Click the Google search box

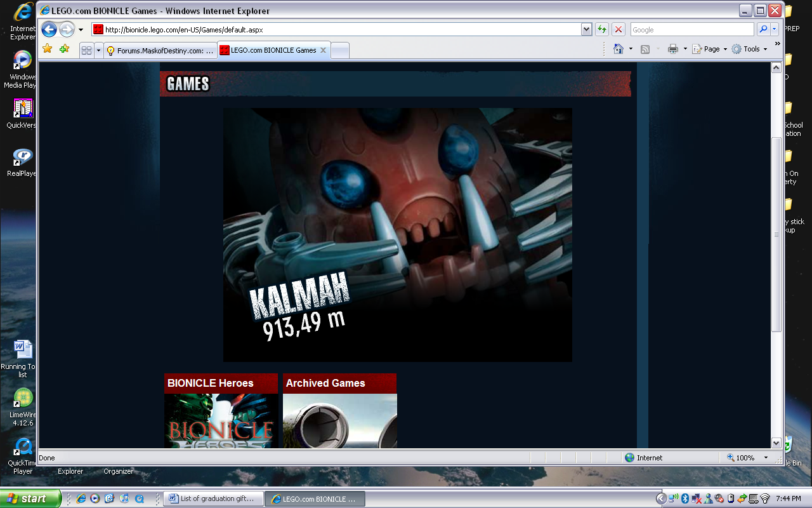[x=692, y=30]
